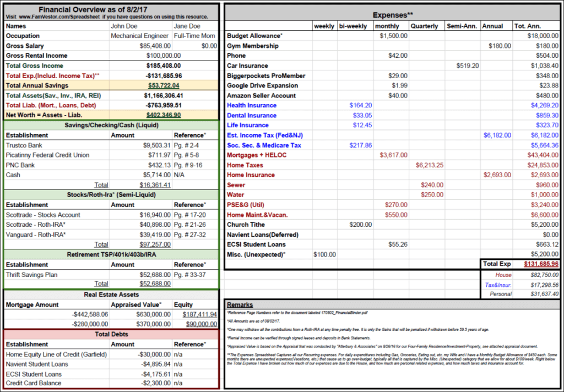The width and height of the screenshot is (564, 392).
Task: Click the Cash amount $5,714.00
Action: pos(157,175)
